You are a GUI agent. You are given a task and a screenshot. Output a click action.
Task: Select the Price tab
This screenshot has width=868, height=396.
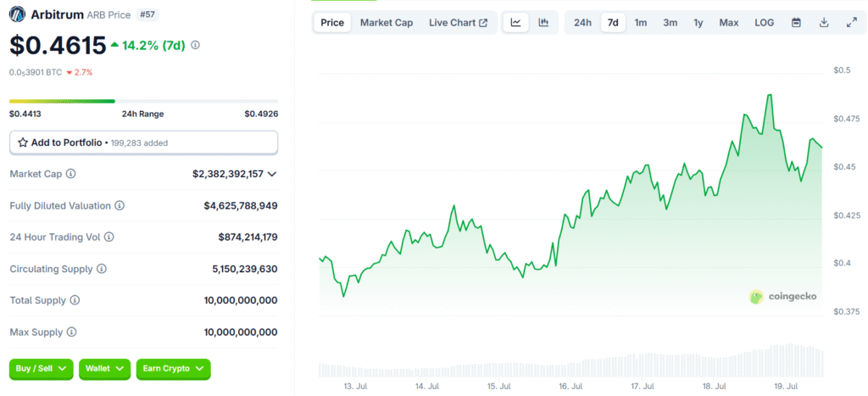[x=332, y=23]
